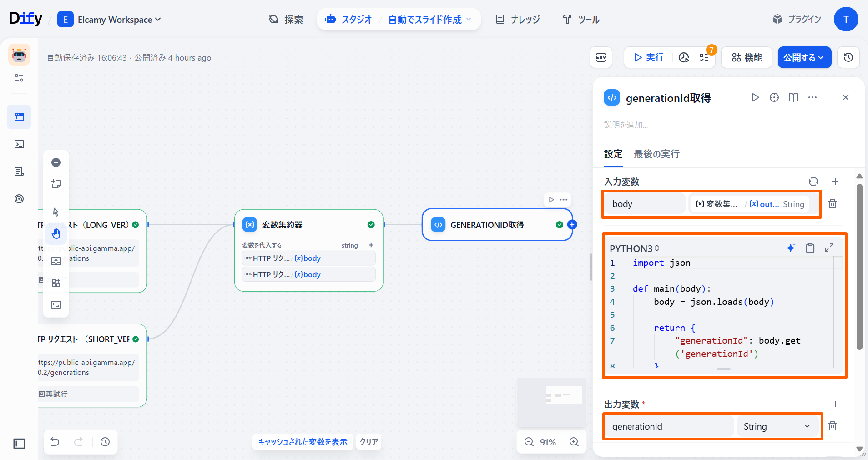The image size is (868, 460).
Task: Switch to the 最後の実行 tab
Action: click(656, 154)
